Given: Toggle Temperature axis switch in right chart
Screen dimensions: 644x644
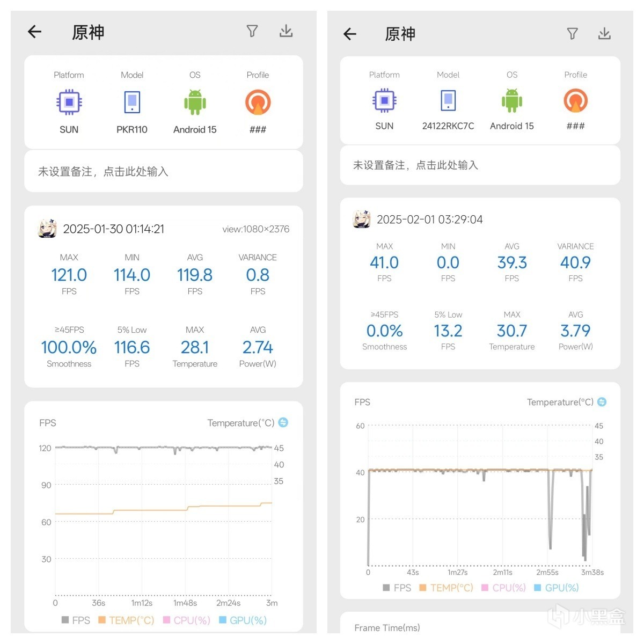Looking at the screenshot, I should coord(602,402).
